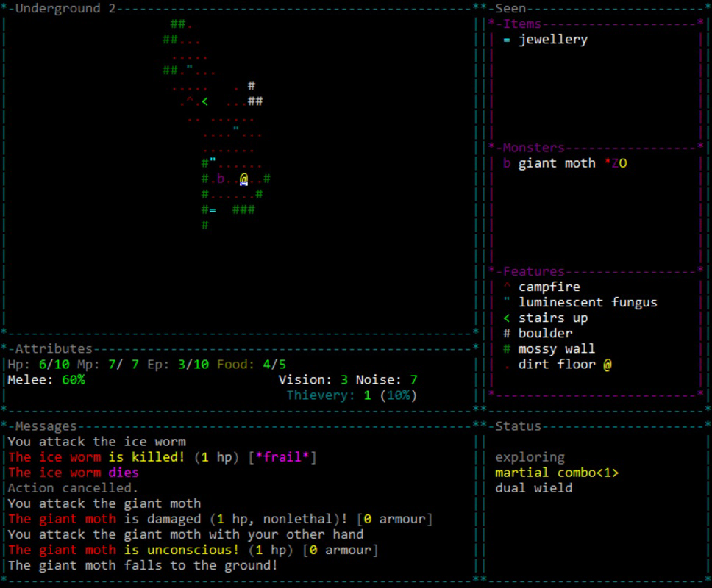Click the Messages panel title
The height and width of the screenshot is (588, 712).
(46, 426)
